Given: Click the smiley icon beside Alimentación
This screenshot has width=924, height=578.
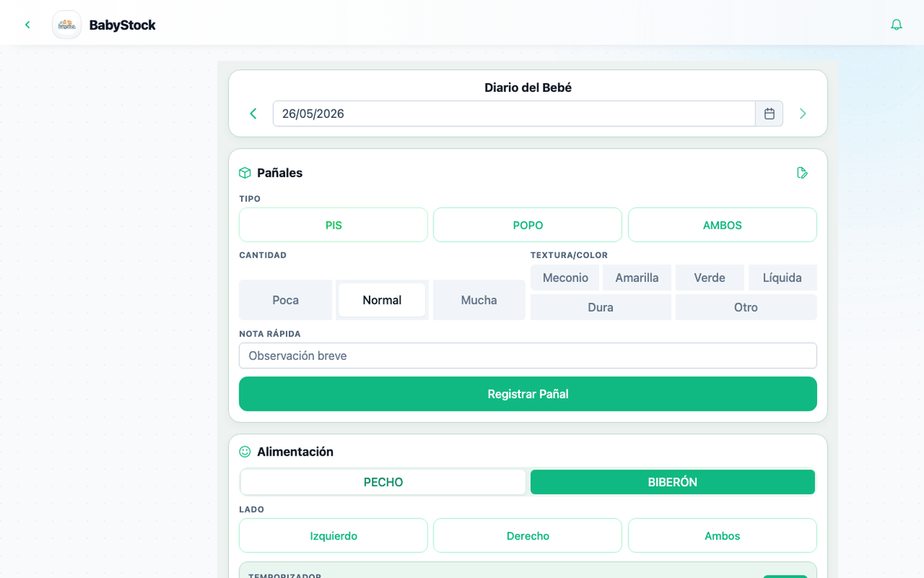Looking at the screenshot, I should 245,452.
